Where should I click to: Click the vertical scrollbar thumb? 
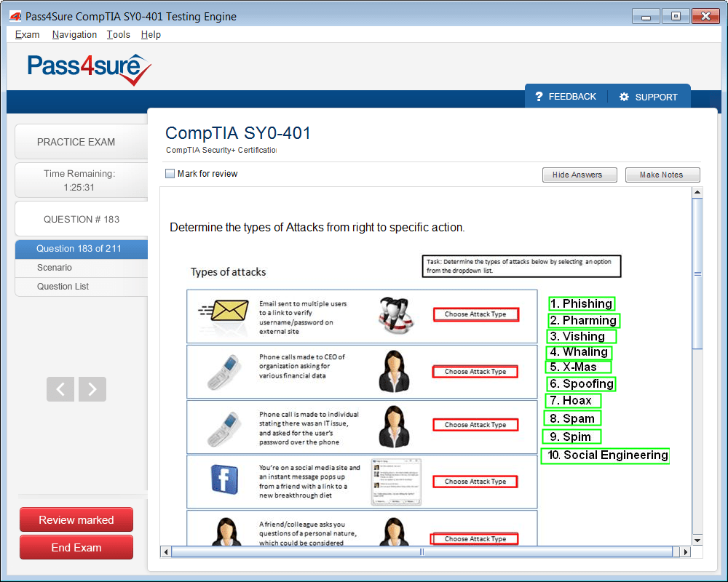(697, 274)
